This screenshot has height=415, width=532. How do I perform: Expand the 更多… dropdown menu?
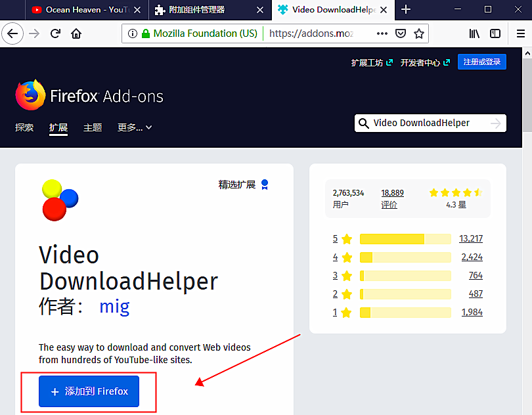point(135,127)
